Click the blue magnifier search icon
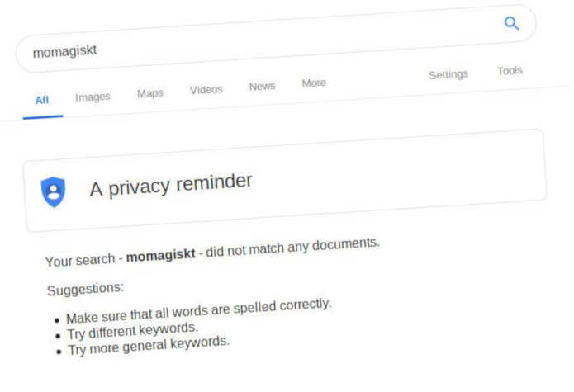The width and height of the screenshot is (574, 392). click(x=512, y=23)
